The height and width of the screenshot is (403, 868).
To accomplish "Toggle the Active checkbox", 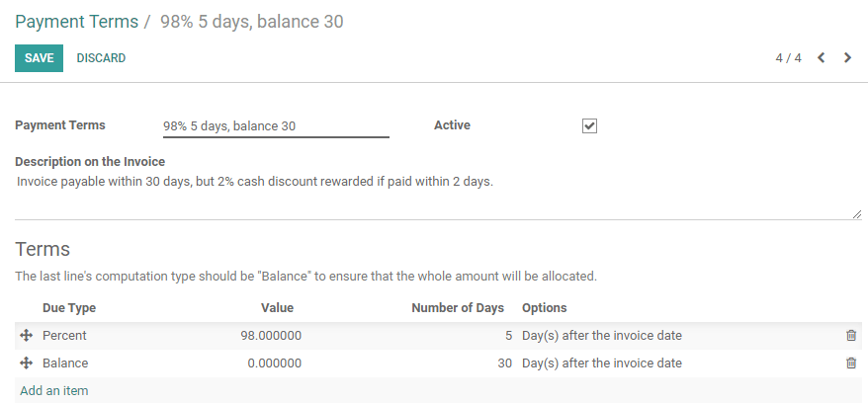I will point(589,126).
